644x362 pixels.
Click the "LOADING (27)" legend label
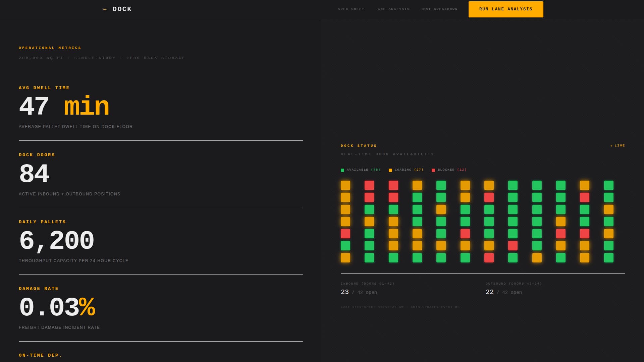[409, 170]
